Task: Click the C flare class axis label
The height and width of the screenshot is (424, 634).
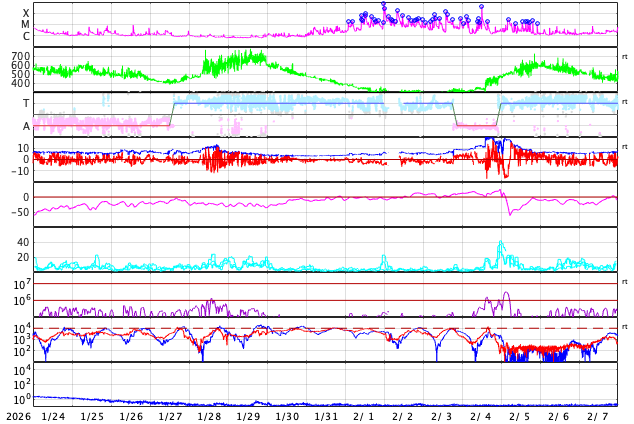Action: [26, 37]
